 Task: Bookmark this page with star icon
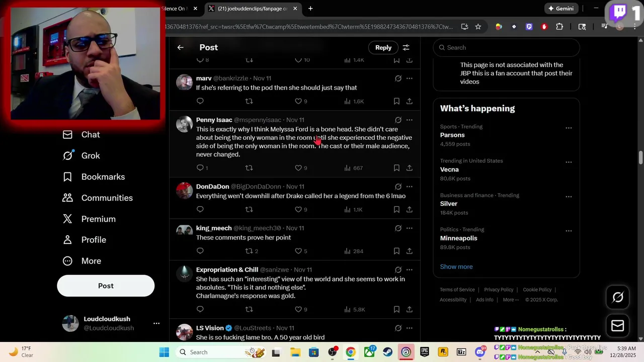point(478,27)
